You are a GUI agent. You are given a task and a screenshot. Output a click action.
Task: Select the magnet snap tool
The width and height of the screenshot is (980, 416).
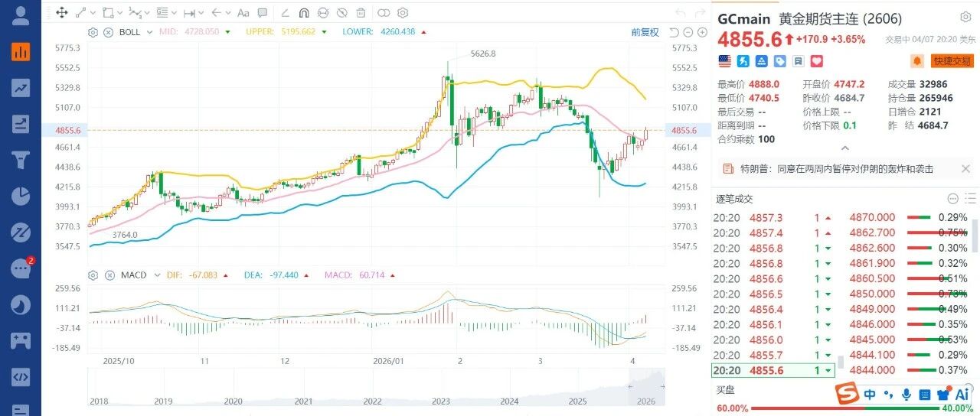pyautogui.click(x=303, y=13)
